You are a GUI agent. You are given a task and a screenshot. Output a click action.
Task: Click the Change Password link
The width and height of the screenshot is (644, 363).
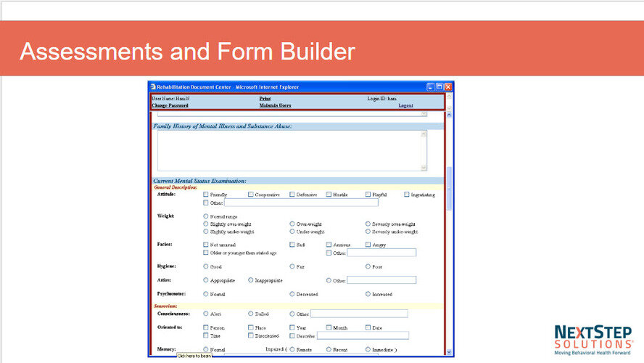(x=170, y=105)
